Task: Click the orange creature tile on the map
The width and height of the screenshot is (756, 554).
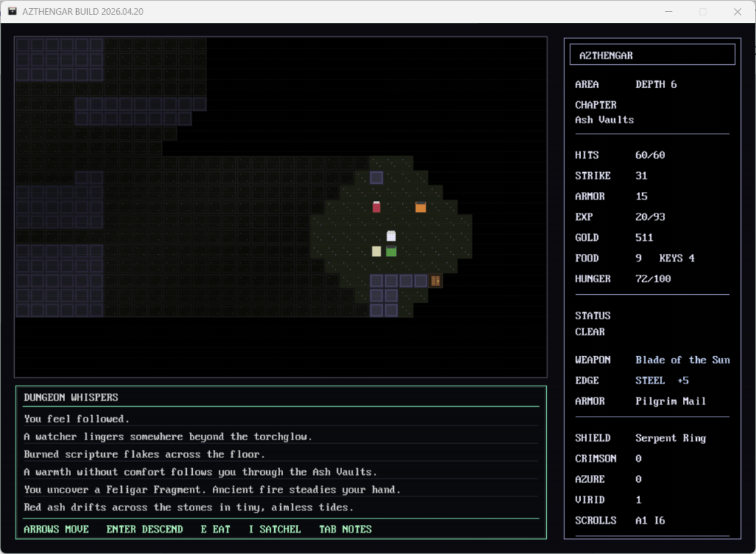Action: click(420, 207)
